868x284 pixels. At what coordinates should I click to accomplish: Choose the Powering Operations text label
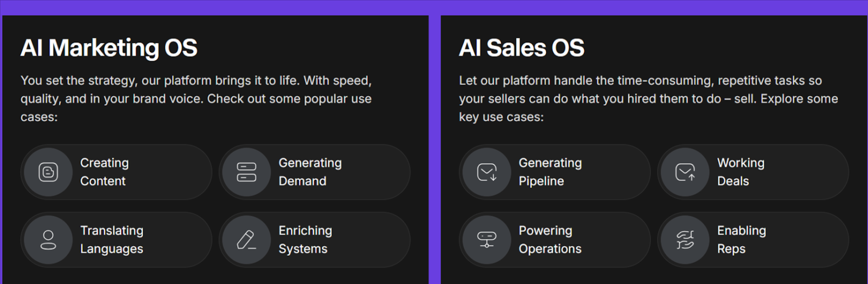550,240
